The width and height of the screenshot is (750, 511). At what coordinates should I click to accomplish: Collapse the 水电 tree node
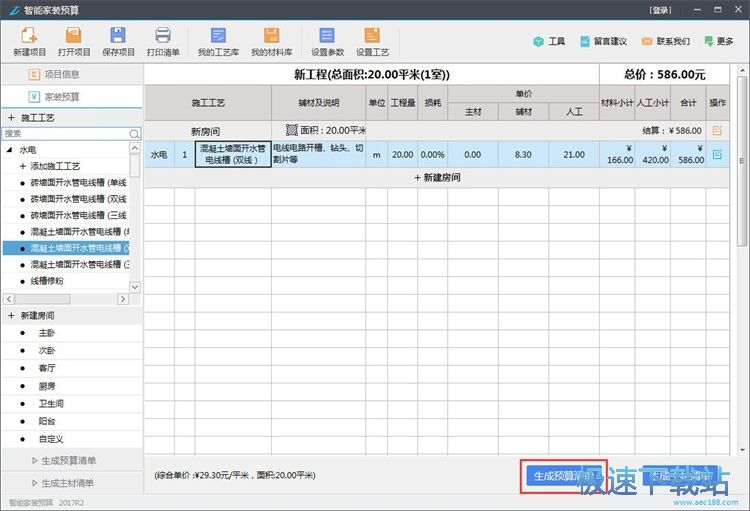point(9,150)
